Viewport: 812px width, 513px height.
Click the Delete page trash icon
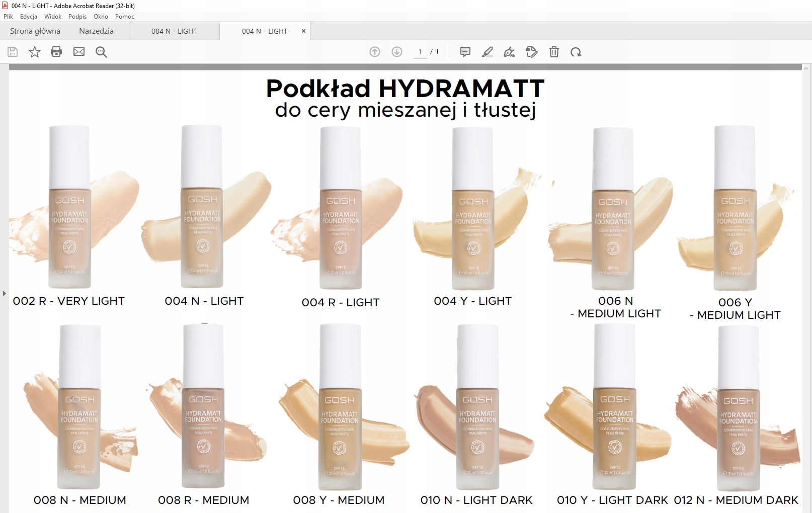pos(554,52)
